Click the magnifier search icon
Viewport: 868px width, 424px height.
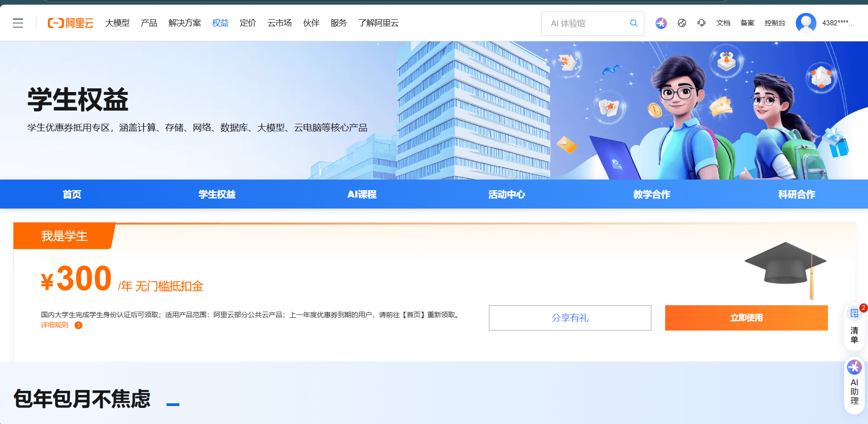[633, 23]
